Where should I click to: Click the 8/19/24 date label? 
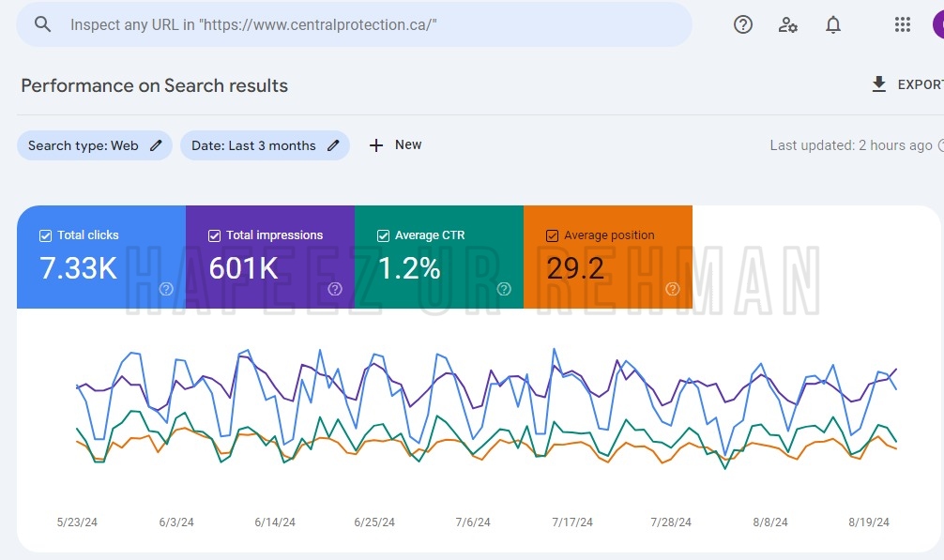click(869, 522)
